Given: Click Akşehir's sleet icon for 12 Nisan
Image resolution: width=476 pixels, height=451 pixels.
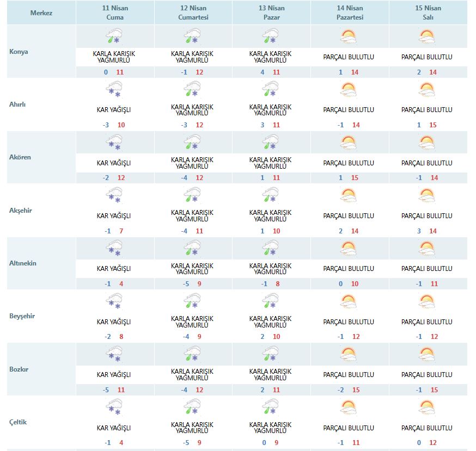Looking at the screenshot, I should (193, 196).
